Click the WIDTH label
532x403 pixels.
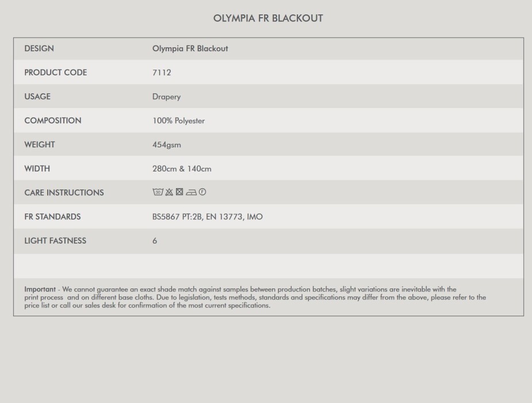pyautogui.click(x=37, y=169)
